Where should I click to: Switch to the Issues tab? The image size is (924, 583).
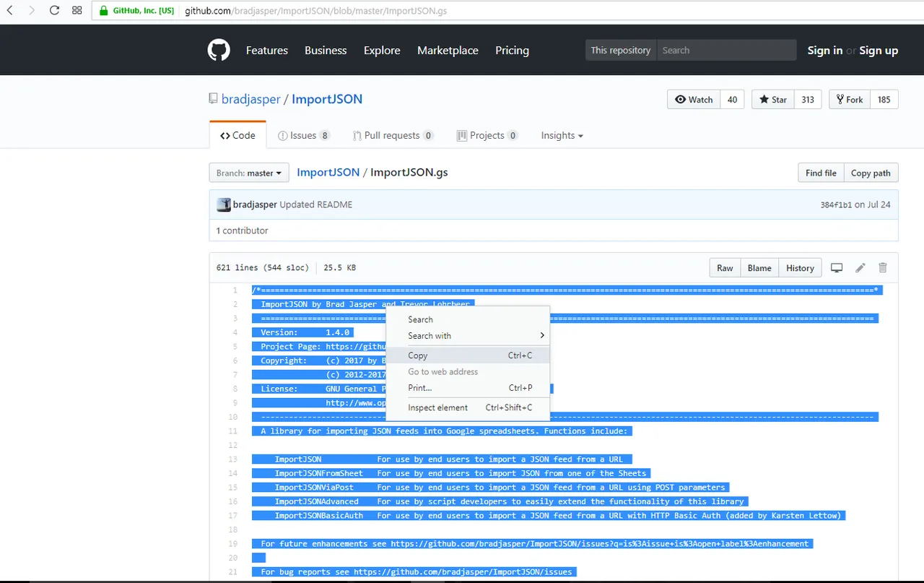304,135
